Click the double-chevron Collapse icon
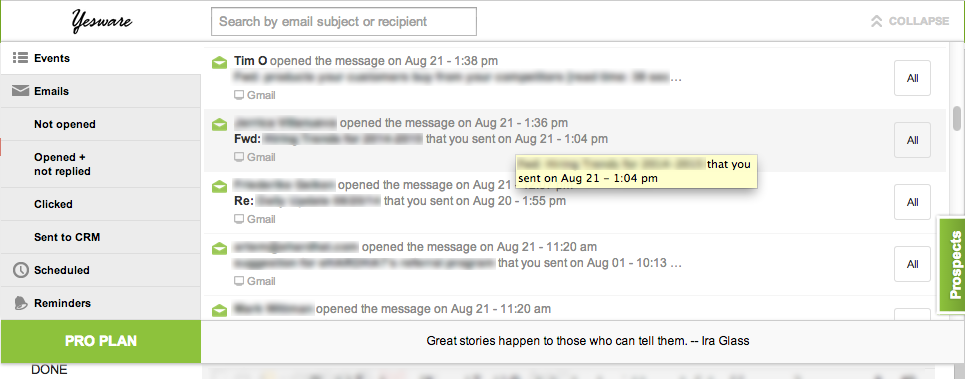 tap(876, 22)
